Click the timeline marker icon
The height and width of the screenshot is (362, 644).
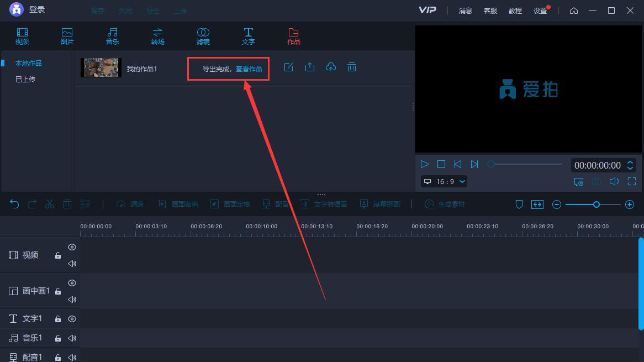(x=519, y=204)
